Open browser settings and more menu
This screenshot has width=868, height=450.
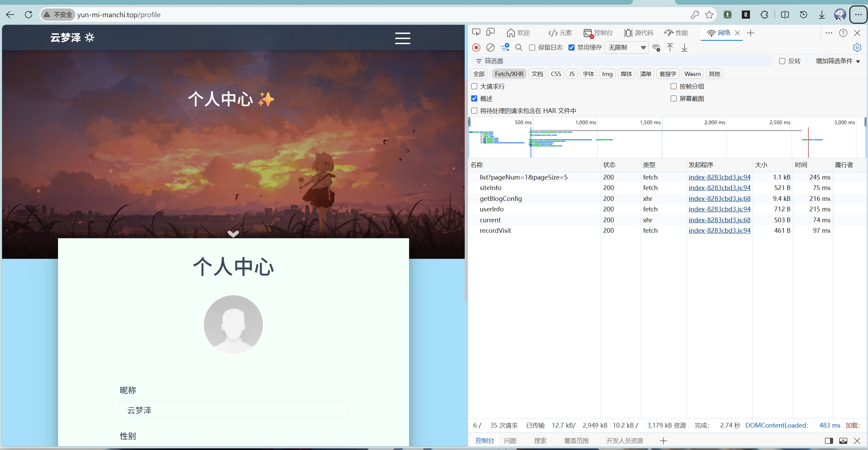coord(859,15)
